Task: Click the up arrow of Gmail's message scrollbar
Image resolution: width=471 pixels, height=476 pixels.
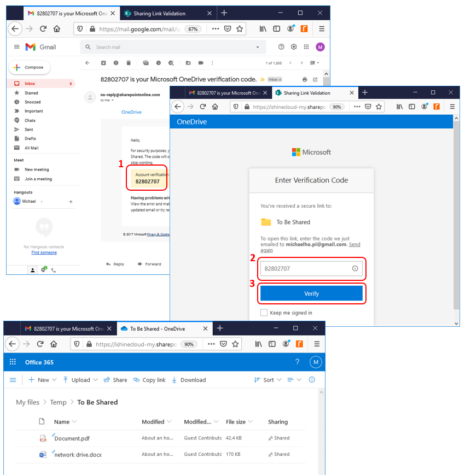Action: (326, 74)
